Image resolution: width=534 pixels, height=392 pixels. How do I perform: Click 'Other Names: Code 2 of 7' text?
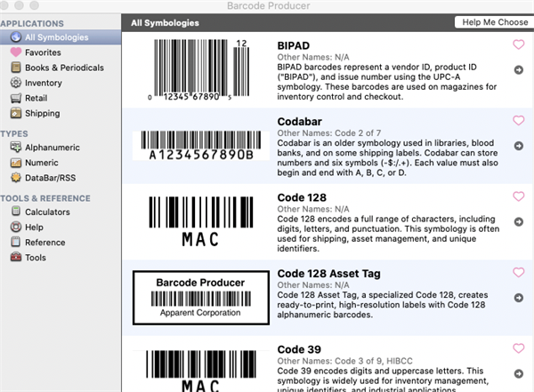click(329, 133)
